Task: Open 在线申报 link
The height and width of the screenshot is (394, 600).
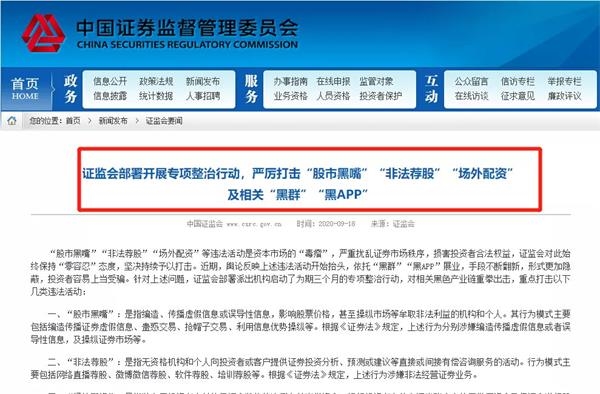Action: pos(333,81)
